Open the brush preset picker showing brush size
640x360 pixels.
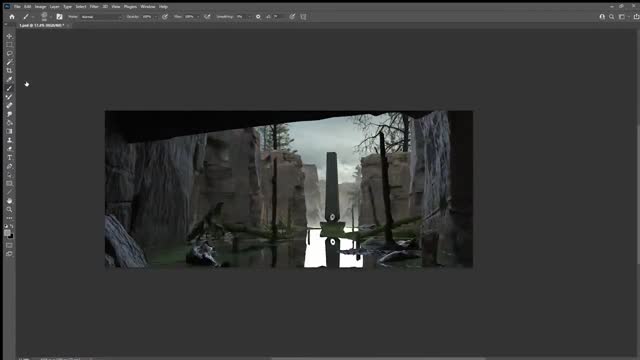coord(45,17)
